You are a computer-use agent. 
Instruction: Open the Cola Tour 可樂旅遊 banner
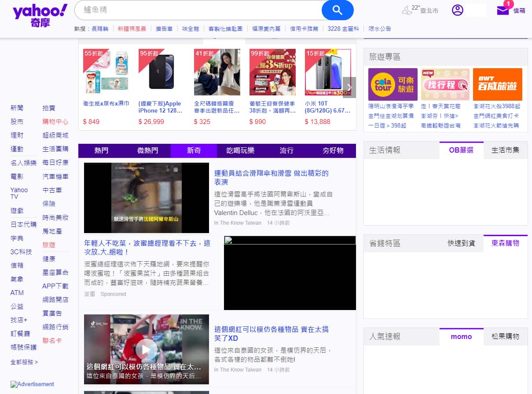click(x=393, y=84)
